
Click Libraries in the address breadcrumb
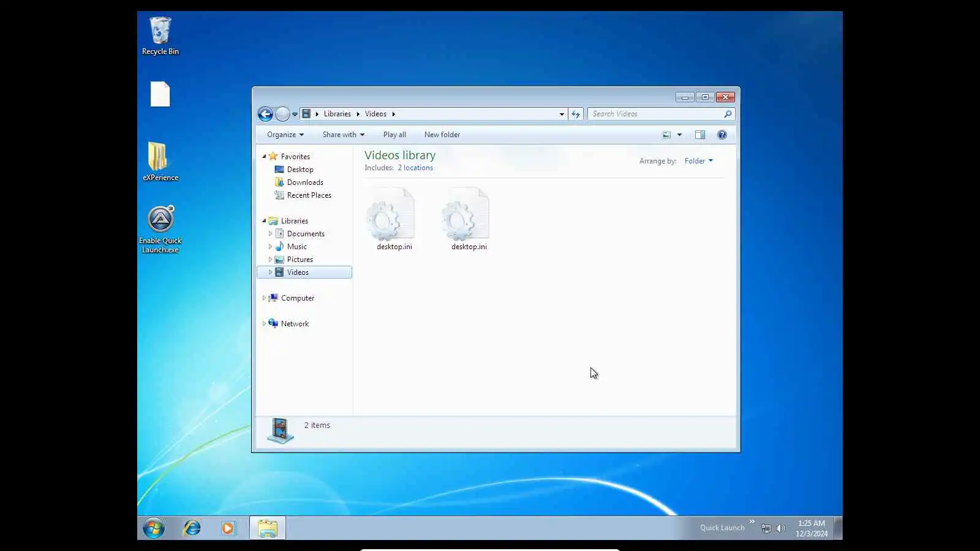pos(337,114)
